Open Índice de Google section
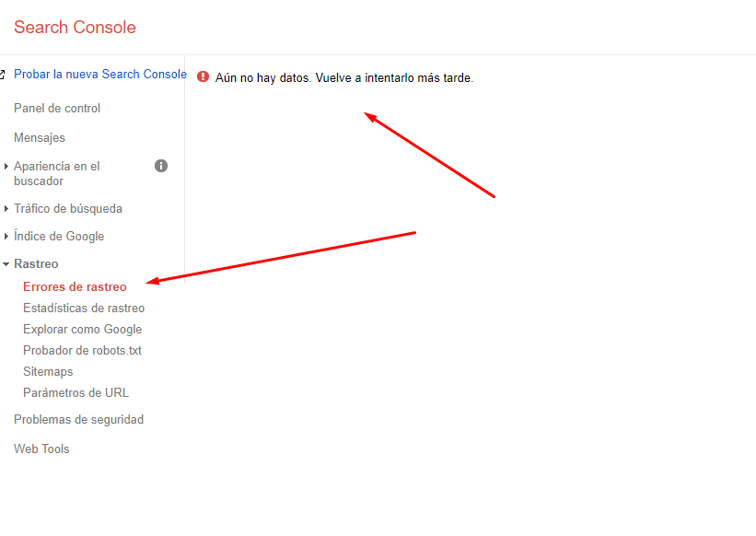This screenshot has width=756, height=536. point(59,236)
